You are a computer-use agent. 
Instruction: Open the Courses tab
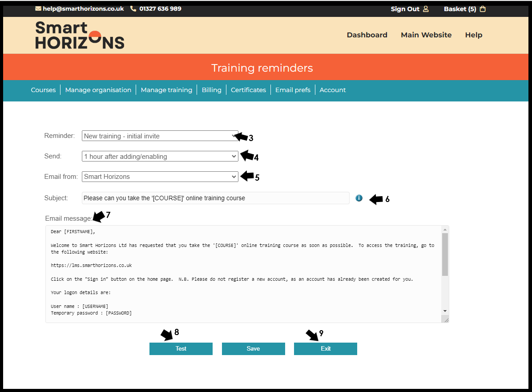[43, 90]
